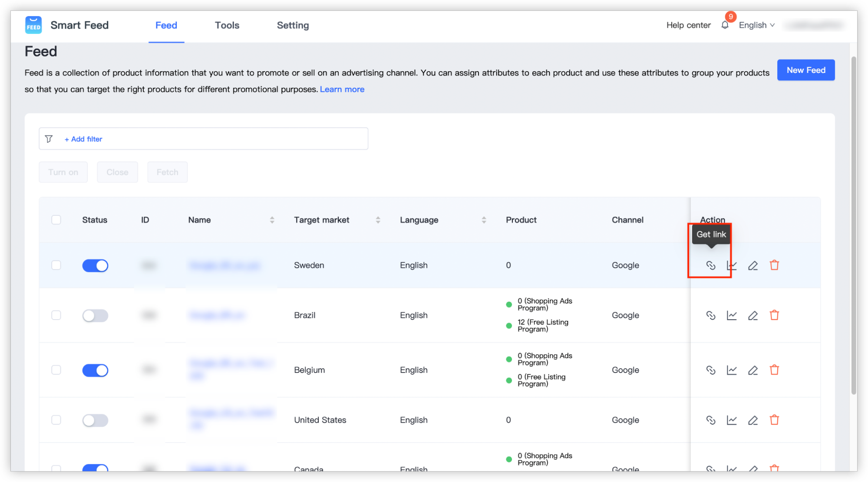
Task: Sort table by Target market column
Action: pyautogui.click(x=378, y=220)
